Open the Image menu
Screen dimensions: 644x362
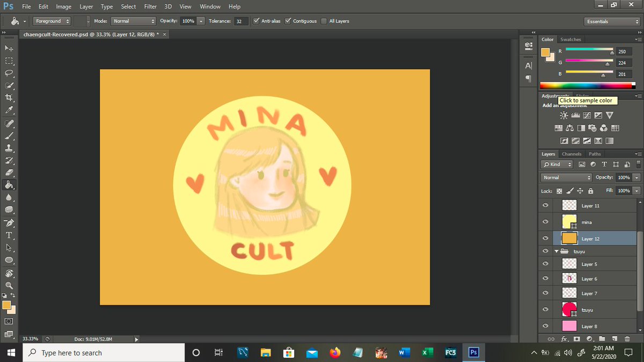click(64, 6)
